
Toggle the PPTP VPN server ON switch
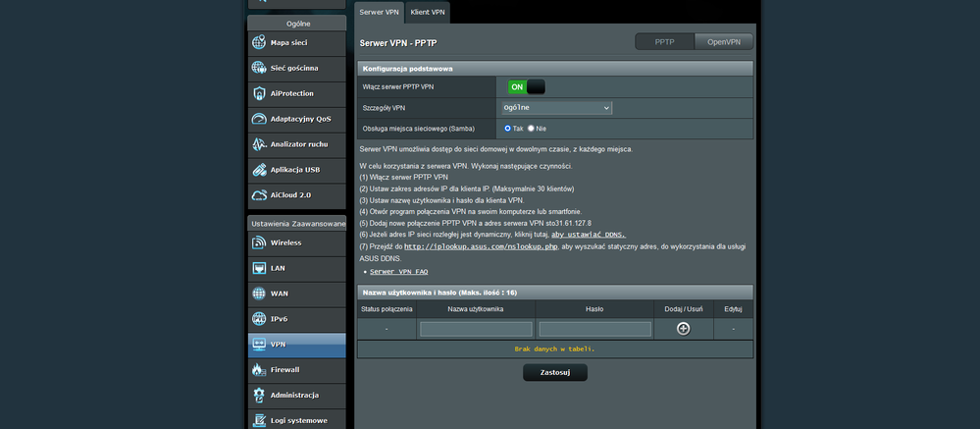click(526, 87)
